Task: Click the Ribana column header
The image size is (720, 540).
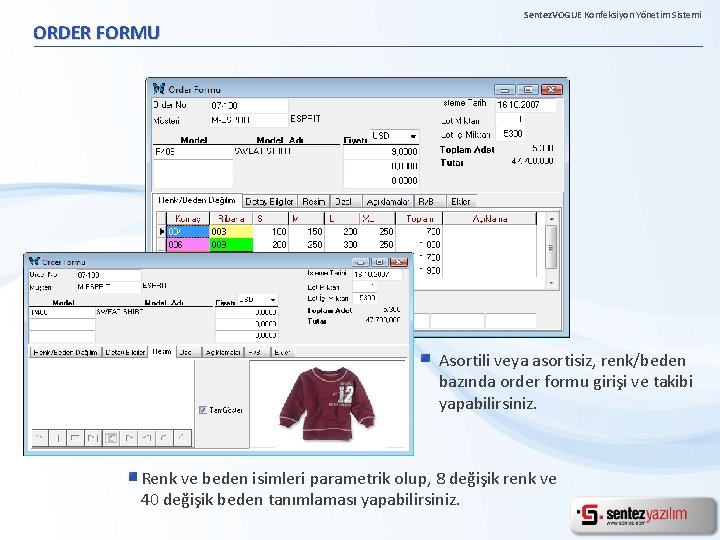Action: click(231, 219)
